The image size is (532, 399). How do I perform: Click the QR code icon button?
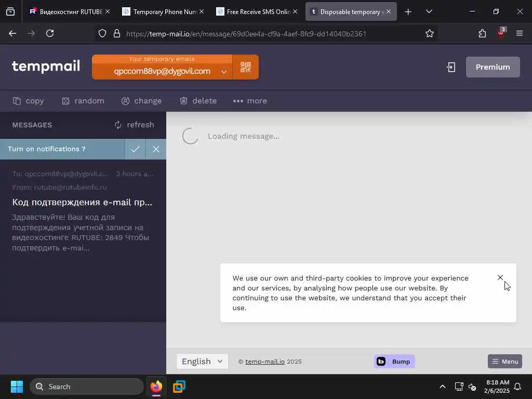point(246,67)
